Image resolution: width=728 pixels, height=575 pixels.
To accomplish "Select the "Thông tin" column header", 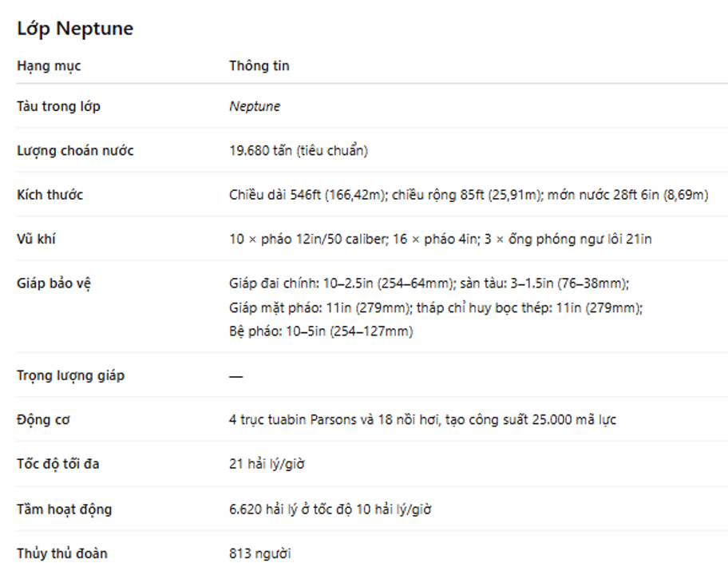I will click(x=259, y=65).
